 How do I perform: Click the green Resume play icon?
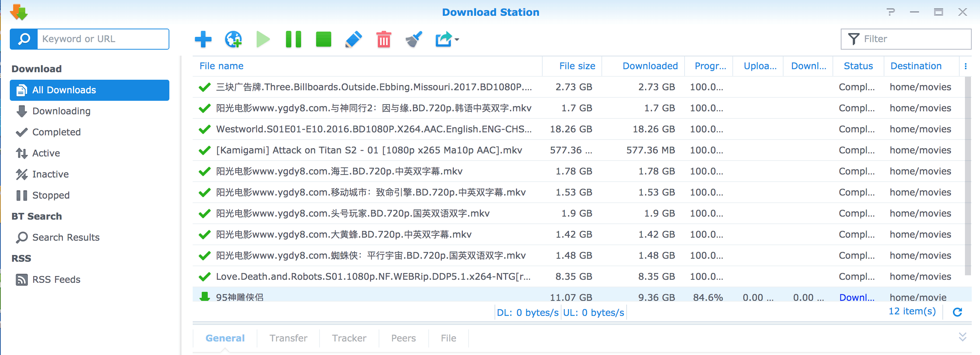click(263, 39)
